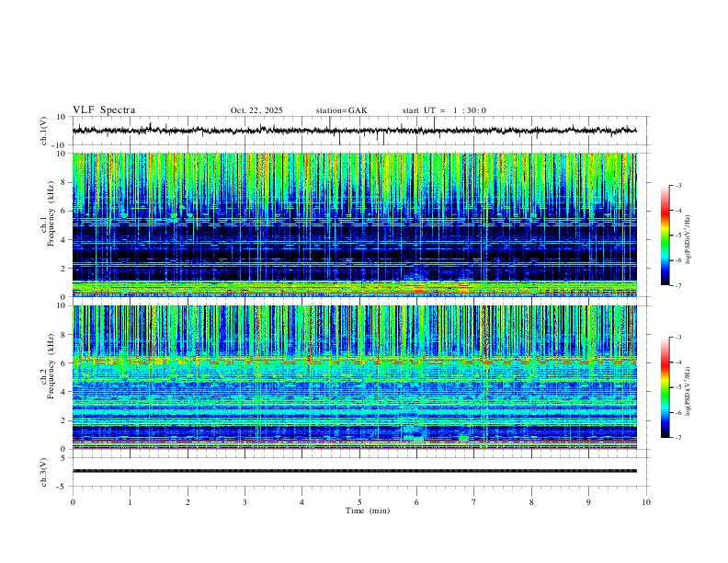
Task: Click the ch.1 spectrogram color scale bar
Action: coord(665,236)
